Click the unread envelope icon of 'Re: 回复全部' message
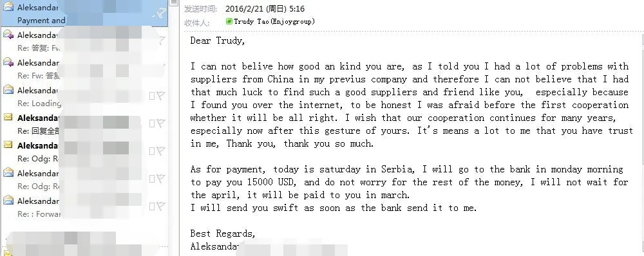The image size is (644, 256). click(x=8, y=117)
